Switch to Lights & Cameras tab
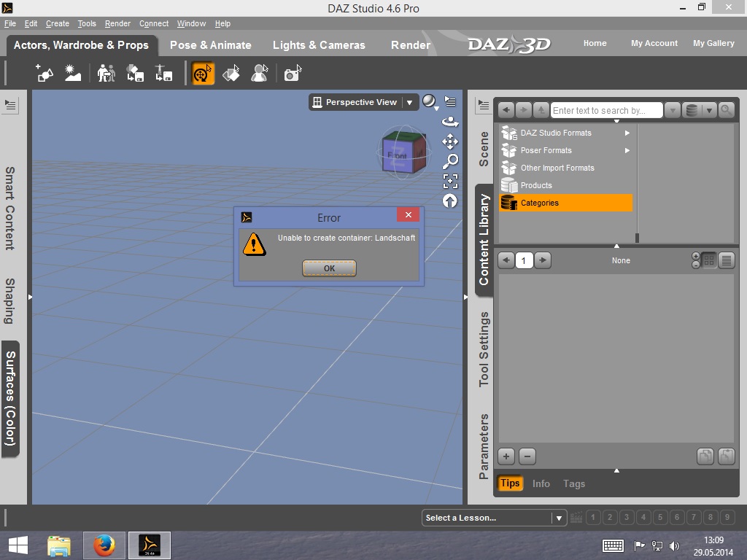This screenshot has width=747, height=560. 319,45
